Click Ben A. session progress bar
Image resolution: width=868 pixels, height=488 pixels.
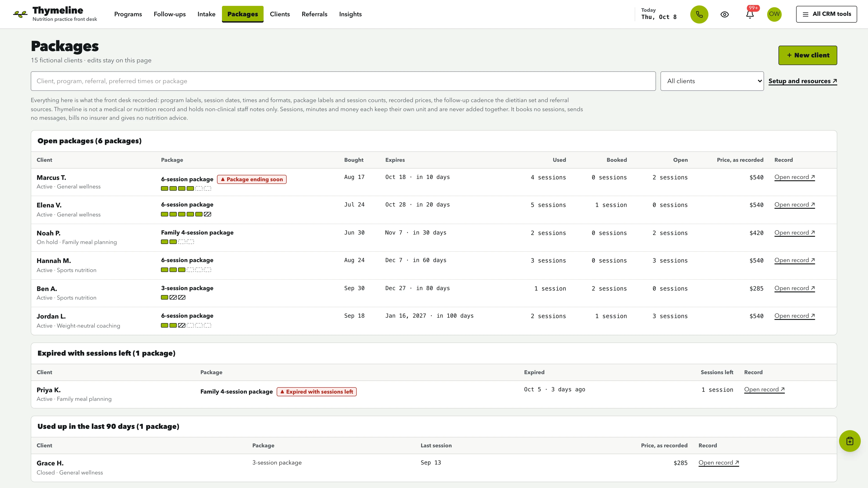173,297
